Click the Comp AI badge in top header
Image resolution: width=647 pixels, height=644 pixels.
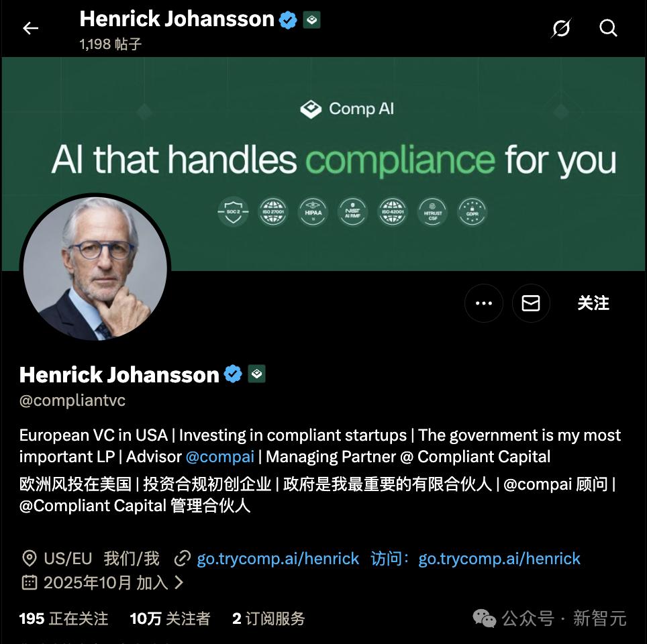point(311,20)
